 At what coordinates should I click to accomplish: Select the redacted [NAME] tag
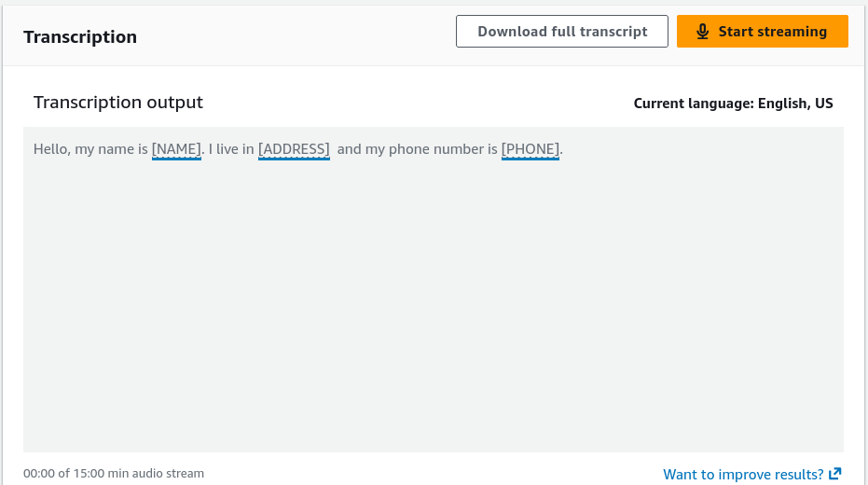(x=176, y=149)
